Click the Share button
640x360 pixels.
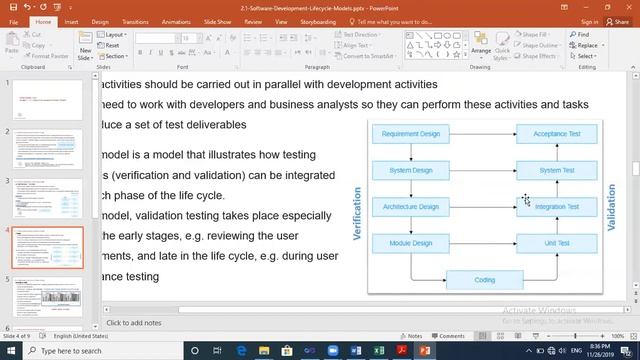[x=618, y=22]
